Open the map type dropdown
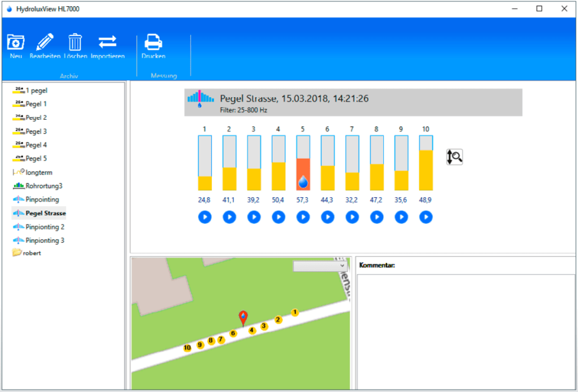Image resolution: width=578 pixels, height=392 pixels. coord(320,266)
